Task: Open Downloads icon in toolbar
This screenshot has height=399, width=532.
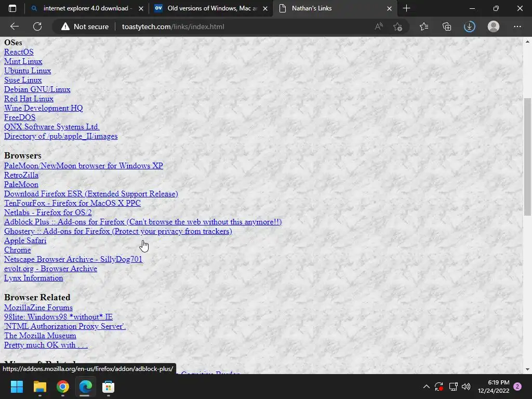Action: click(470, 26)
